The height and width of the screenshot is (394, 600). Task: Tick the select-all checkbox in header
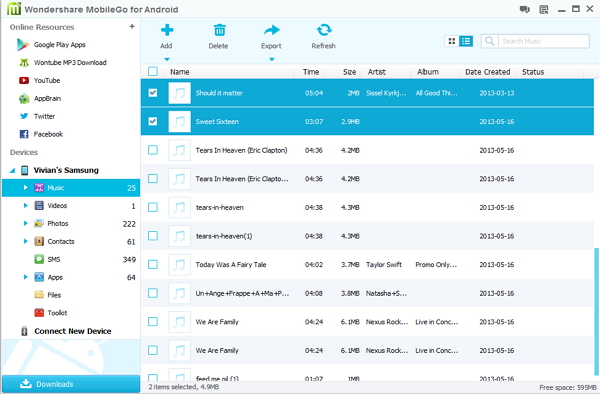(x=153, y=72)
